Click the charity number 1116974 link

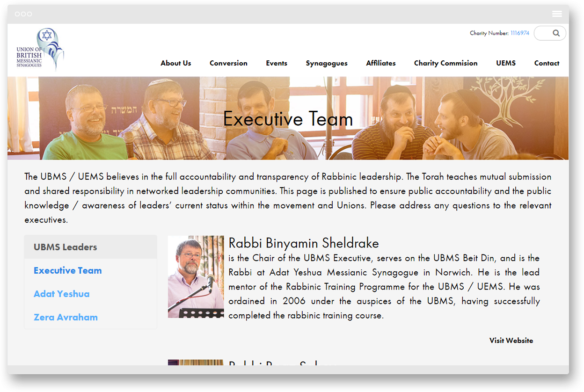click(519, 33)
